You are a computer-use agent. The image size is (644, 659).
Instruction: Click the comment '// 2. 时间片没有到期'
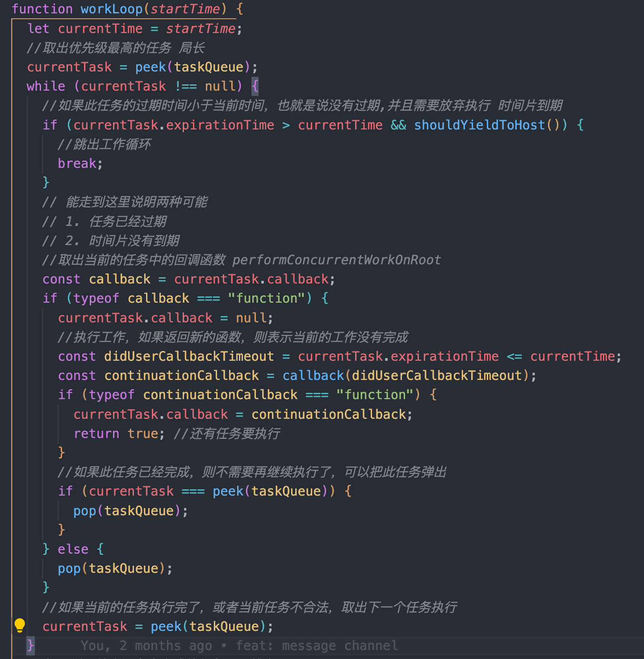coord(111,241)
